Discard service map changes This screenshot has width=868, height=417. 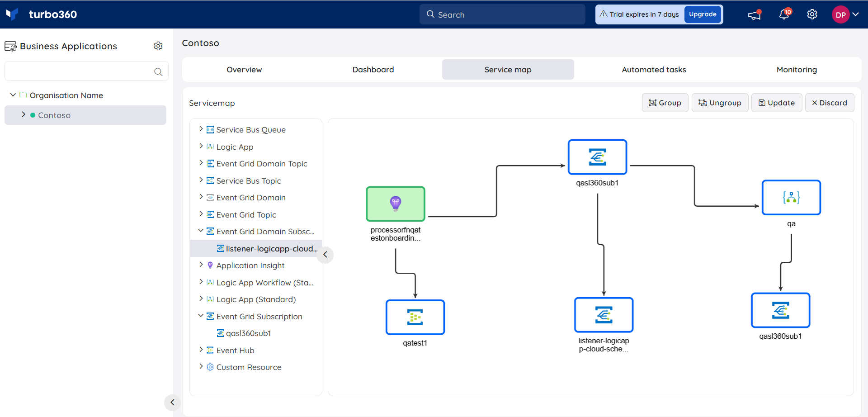tap(830, 103)
